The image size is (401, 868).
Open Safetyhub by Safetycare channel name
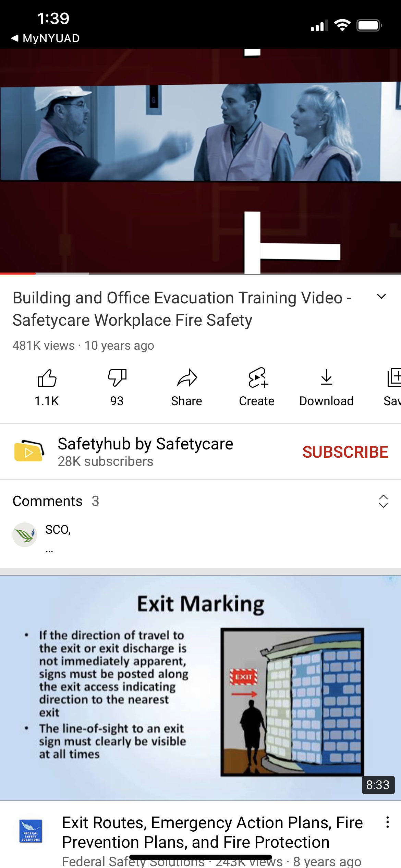[145, 444]
